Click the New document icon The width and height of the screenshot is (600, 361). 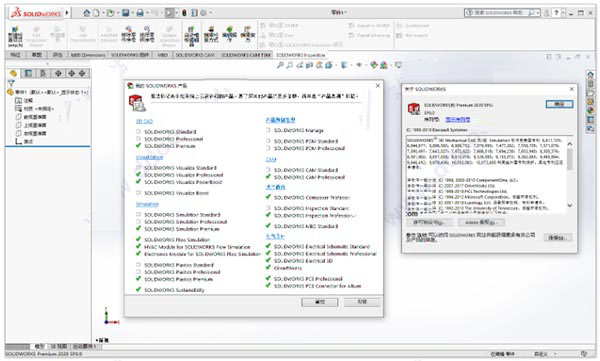click(x=96, y=13)
